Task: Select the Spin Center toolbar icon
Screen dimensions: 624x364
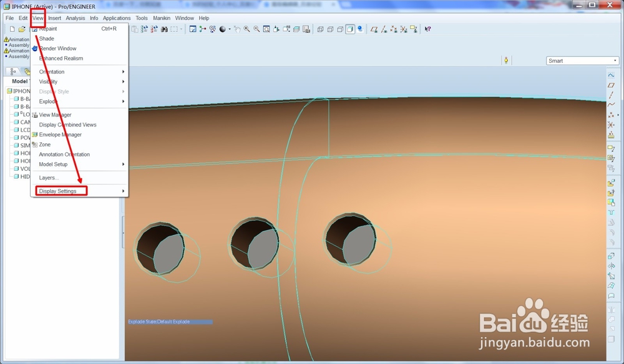Action: click(203, 29)
